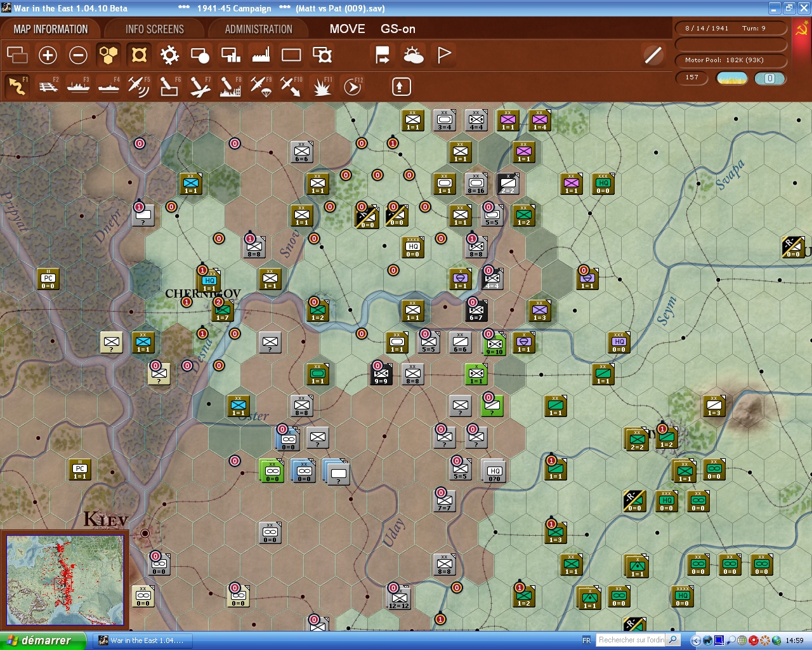Click the factory icon in the toolbar

tap(261, 55)
